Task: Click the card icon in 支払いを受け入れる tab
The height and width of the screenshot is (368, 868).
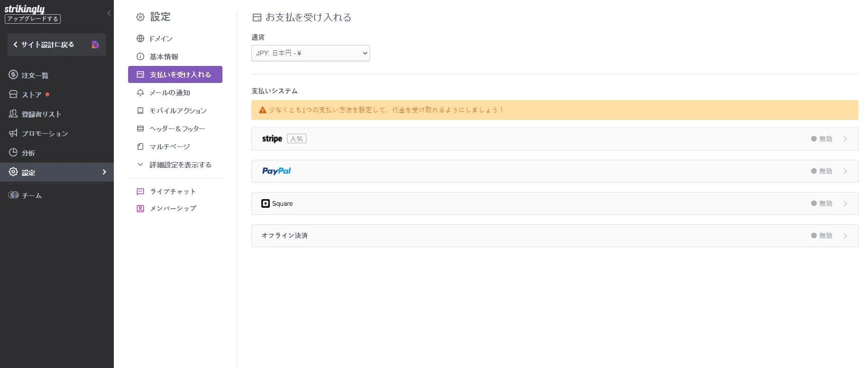Action: tap(140, 74)
